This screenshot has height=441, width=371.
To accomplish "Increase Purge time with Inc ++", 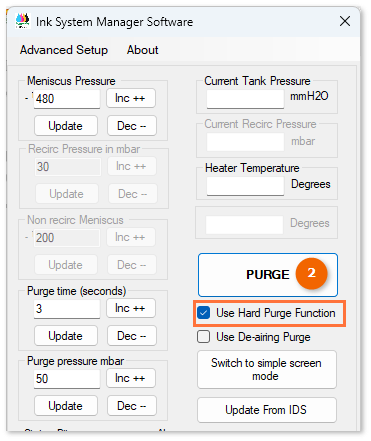I will pyautogui.click(x=131, y=308).
